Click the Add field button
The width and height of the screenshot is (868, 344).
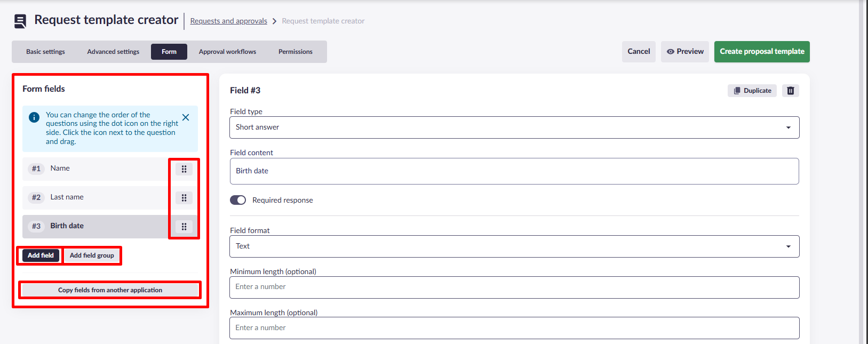(x=41, y=255)
